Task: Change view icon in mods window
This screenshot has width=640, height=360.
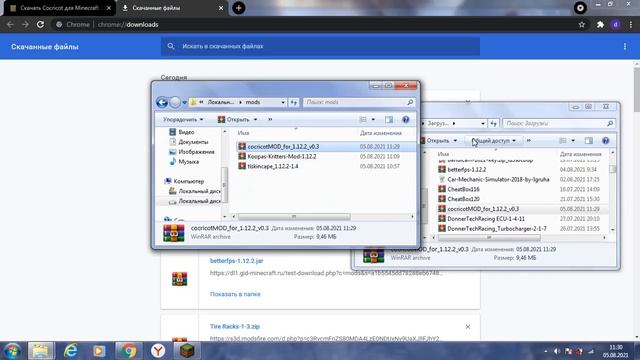Action: 363,120
